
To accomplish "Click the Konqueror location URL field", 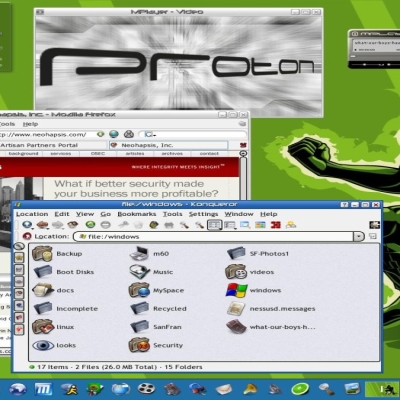I will tap(213, 237).
